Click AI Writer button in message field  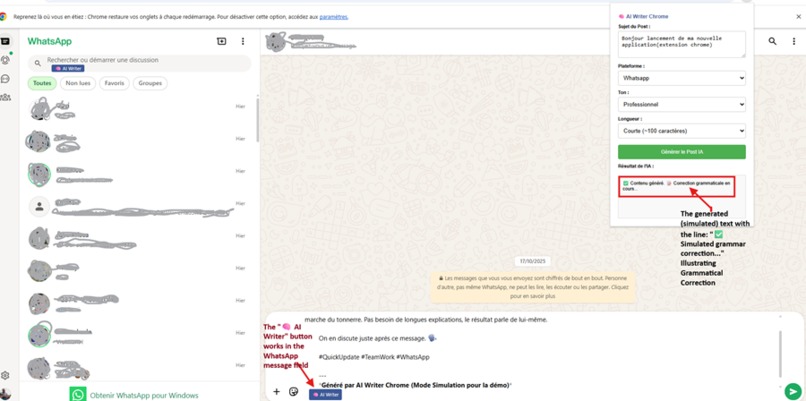click(325, 394)
